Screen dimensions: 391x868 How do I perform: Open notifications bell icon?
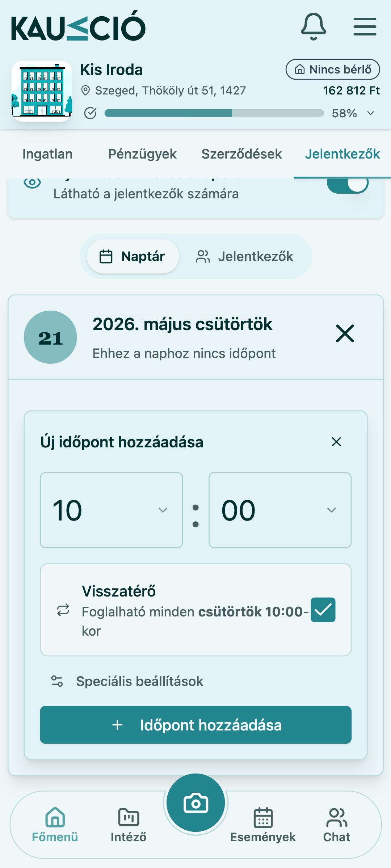314,26
